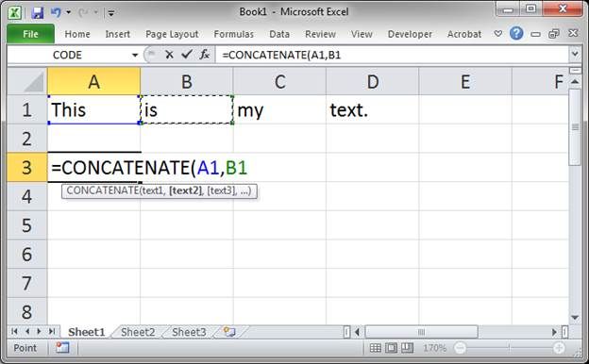Select row 1 header
Image resolution: width=589 pixels, height=364 pixels.
coord(27,109)
